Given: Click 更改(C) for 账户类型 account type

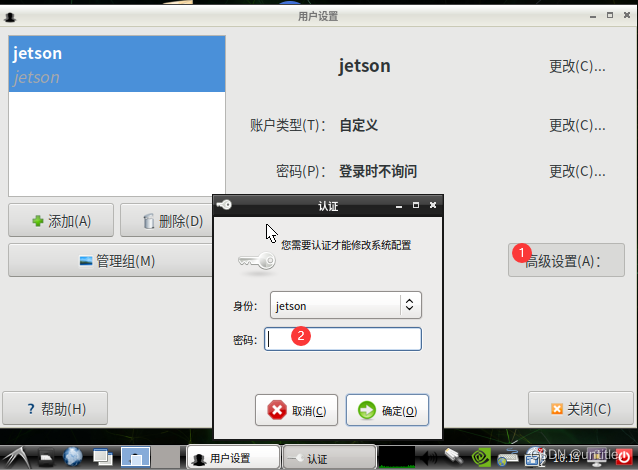Looking at the screenshot, I should click(x=577, y=125).
